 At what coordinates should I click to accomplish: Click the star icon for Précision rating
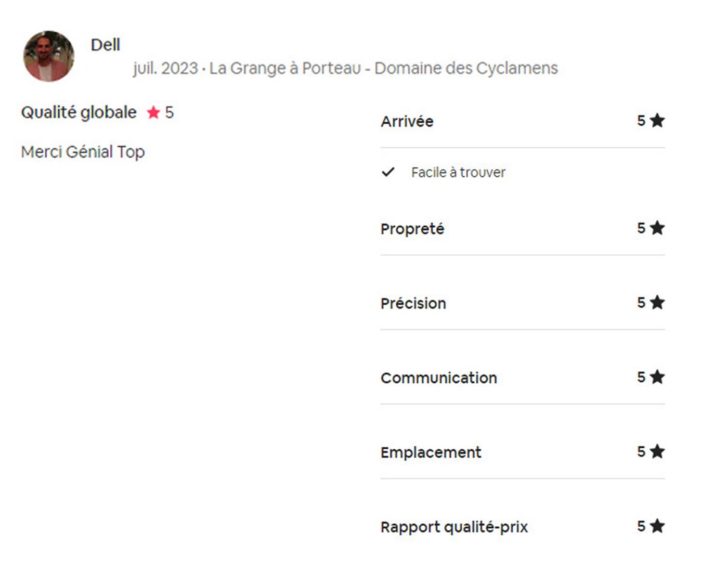coord(657,302)
